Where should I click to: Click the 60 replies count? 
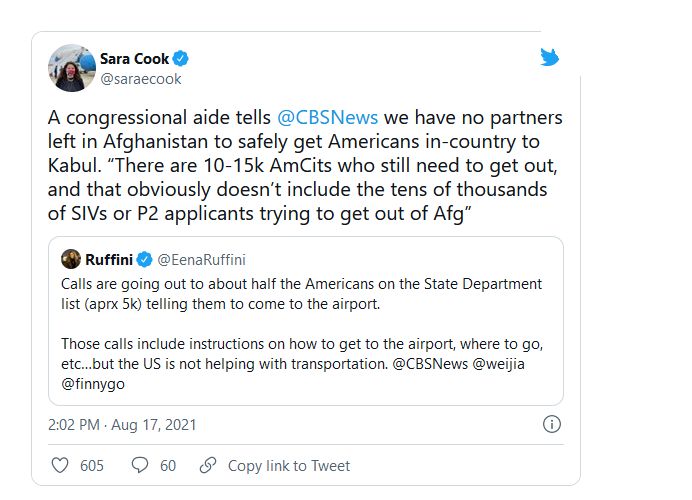(168, 466)
